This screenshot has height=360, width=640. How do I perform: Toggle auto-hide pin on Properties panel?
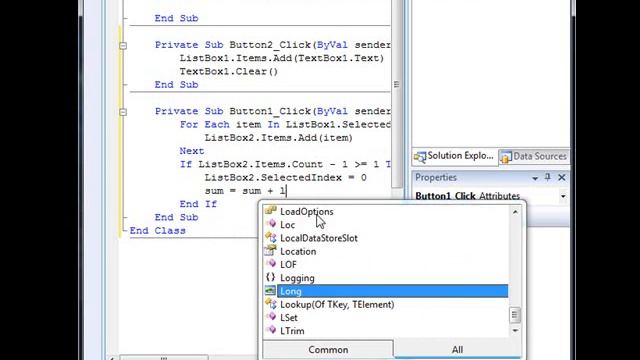(548, 177)
